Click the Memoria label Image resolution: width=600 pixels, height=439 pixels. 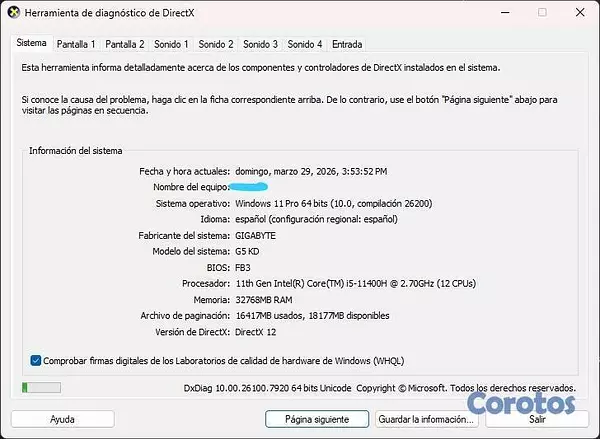[x=212, y=300]
